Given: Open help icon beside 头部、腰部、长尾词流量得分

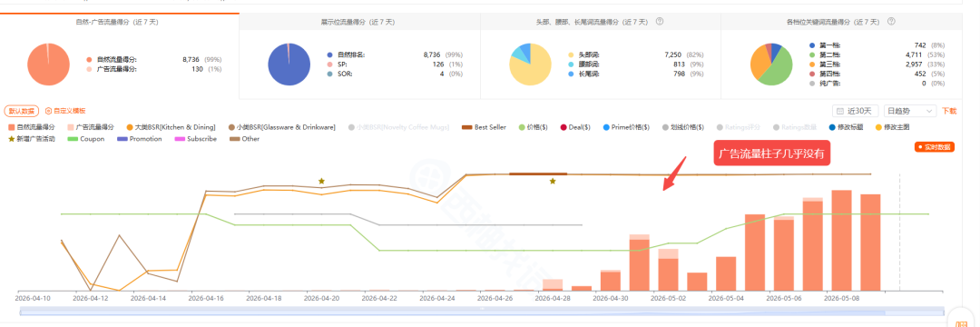Looking at the screenshot, I should click(660, 21).
